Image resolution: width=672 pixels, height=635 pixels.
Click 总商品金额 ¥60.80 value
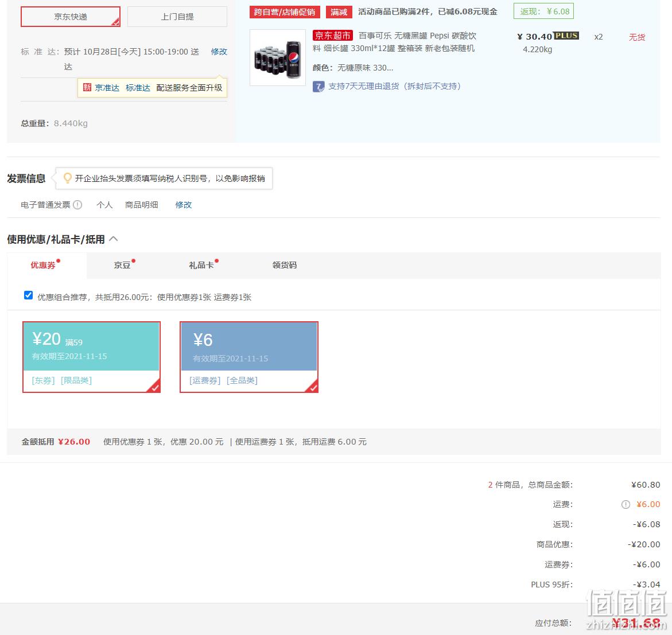(646, 485)
